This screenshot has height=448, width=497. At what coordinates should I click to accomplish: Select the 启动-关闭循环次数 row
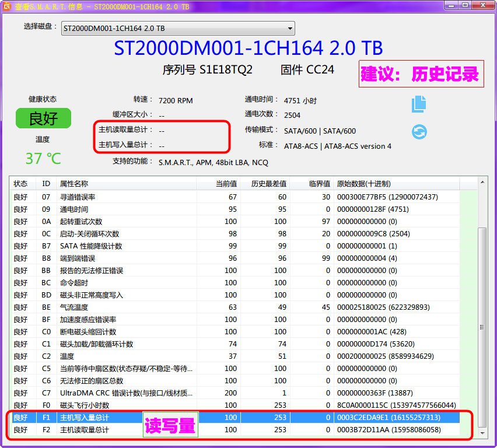click(x=235, y=234)
